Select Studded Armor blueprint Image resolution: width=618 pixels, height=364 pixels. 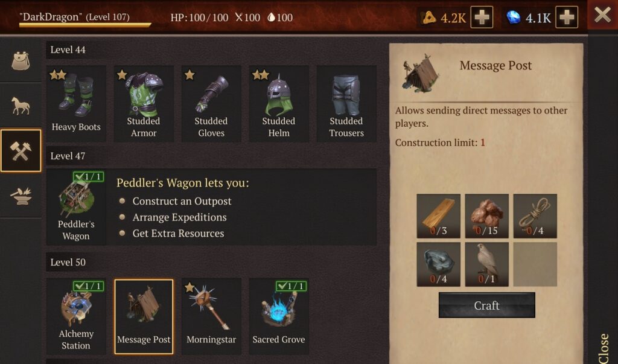(x=144, y=104)
